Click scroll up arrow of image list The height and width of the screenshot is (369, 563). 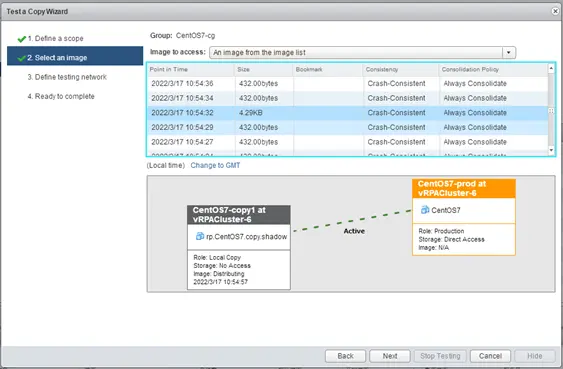(x=552, y=68)
